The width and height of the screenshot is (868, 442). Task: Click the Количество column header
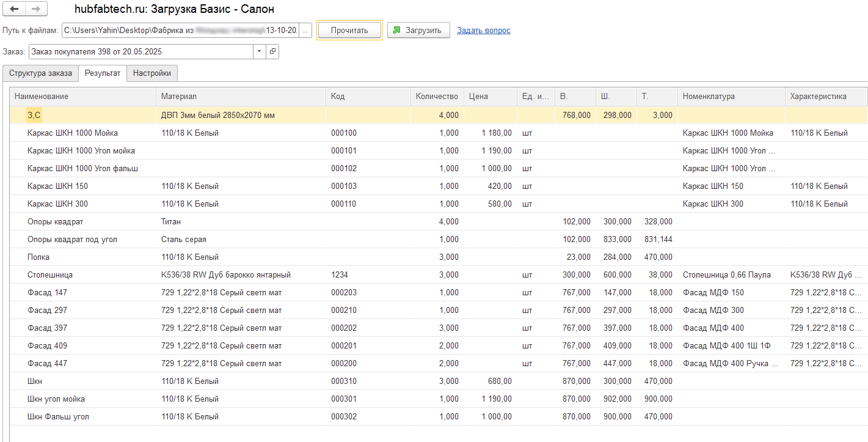pyautogui.click(x=436, y=97)
